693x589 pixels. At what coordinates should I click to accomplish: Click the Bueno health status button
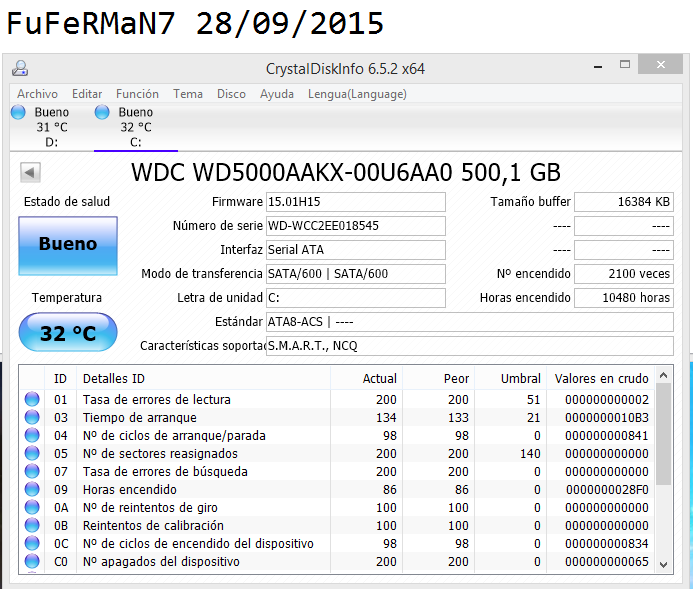click(68, 244)
